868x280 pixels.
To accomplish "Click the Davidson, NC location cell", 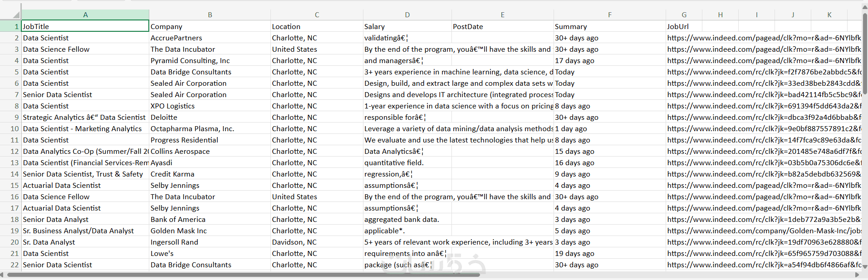I will click(x=316, y=242).
